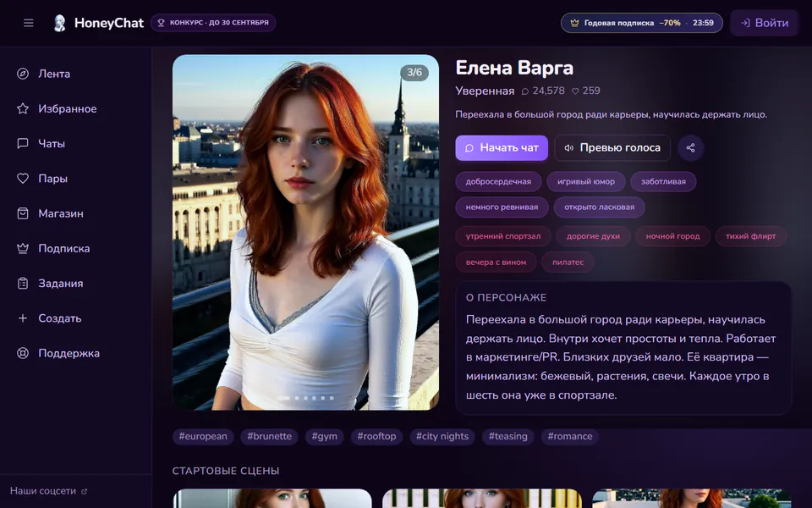Click the plus icon for Создать
The width and height of the screenshot is (812, 508).
point(23,318)
